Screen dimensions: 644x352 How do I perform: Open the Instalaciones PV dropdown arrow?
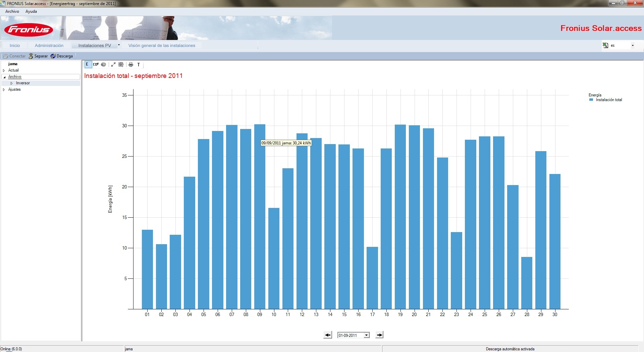tap(119, 45)
